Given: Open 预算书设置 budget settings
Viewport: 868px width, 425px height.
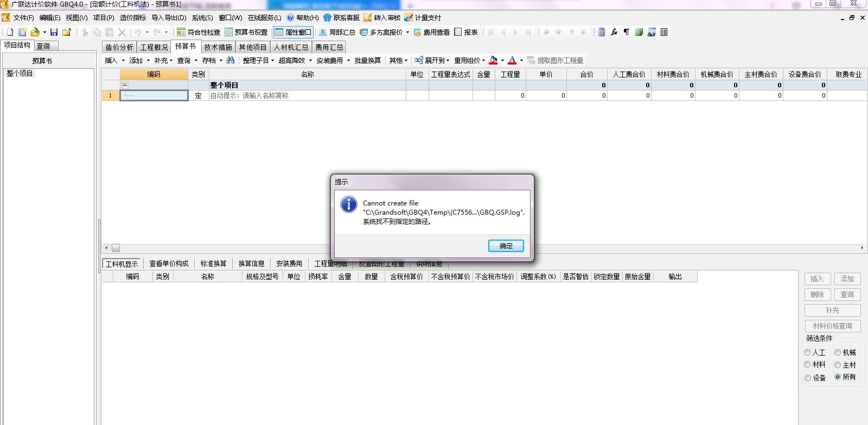Looking at the screenshot, I should (x=246, y=33).
